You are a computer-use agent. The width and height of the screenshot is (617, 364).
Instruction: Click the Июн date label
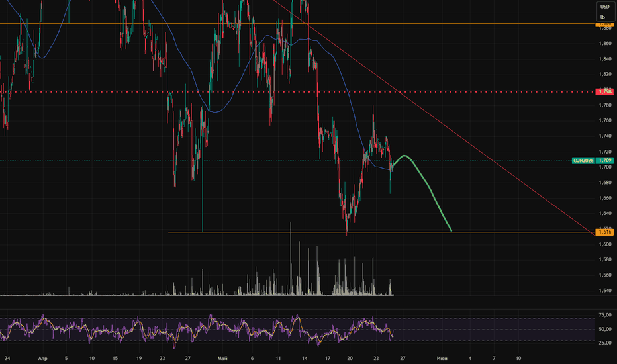tap(442, 359)
